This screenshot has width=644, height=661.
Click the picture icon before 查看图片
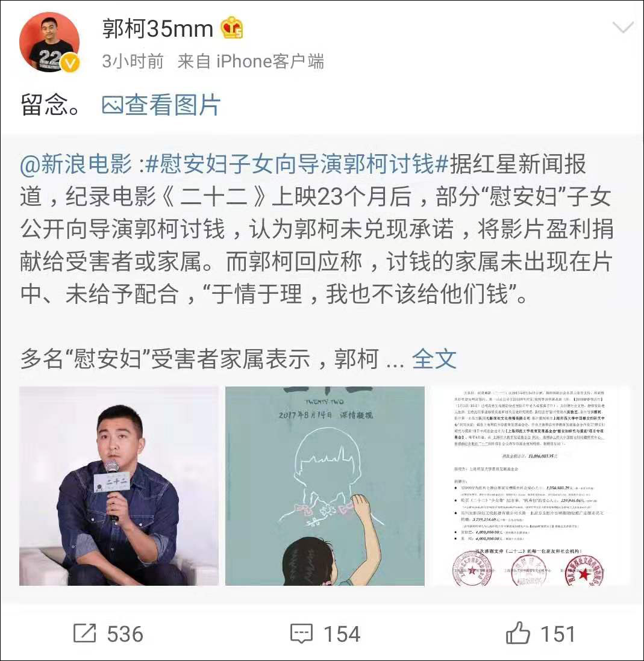(x=112, y=105)
